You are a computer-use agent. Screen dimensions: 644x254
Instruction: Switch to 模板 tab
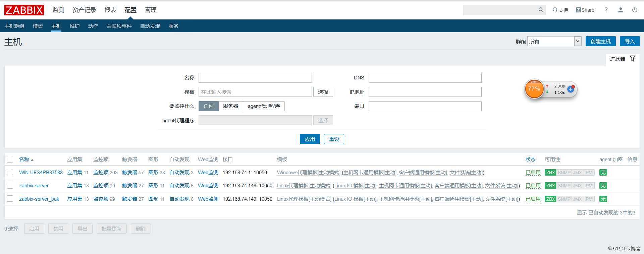[x=38, y=26]
